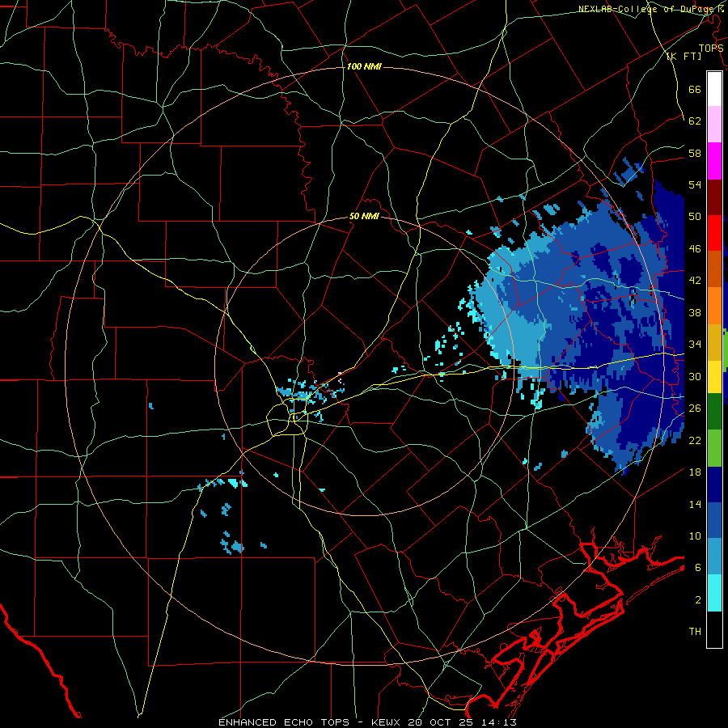Screen dimensions: 728x728
Task: Click the "TOPS" legend title
Action: tap(711, 48)
